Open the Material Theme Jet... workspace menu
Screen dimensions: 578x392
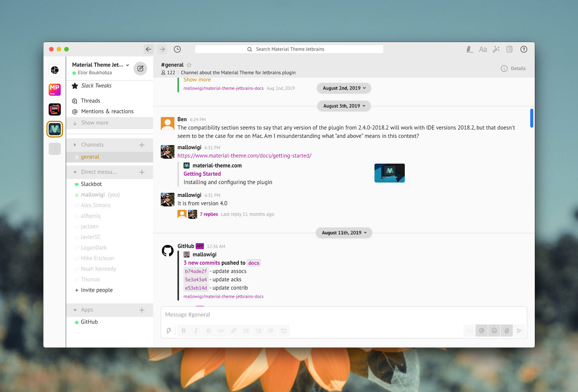[x=100, y=65]
